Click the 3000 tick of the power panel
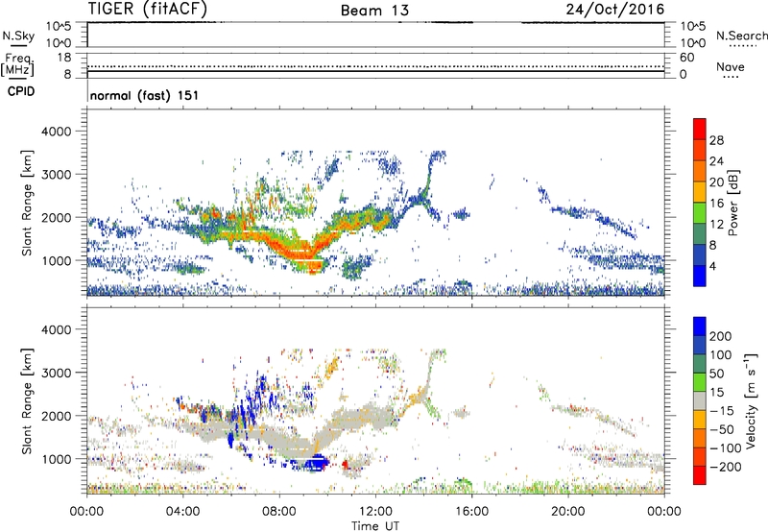This screenshot has width=768, height=532. (x=56, y=175)
